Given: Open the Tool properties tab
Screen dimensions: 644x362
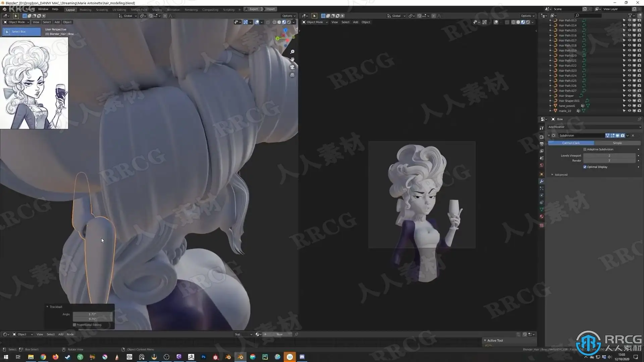Looking at the screenshot, I should 541,128.
